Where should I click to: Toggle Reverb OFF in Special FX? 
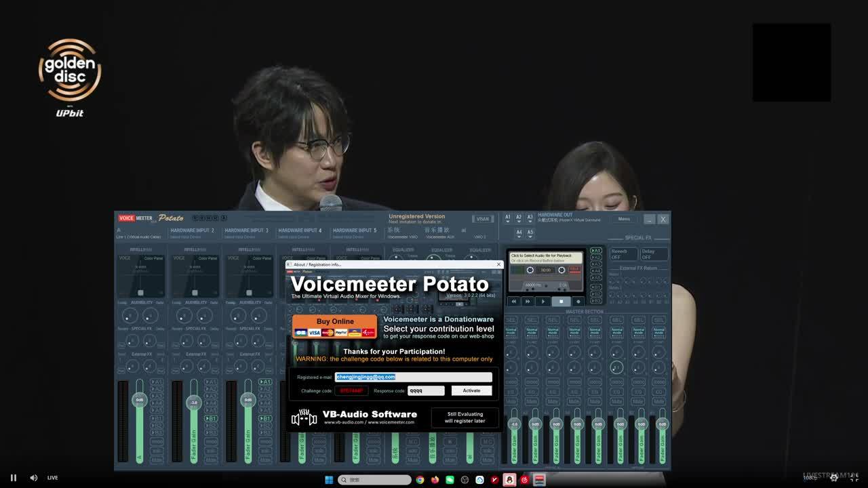pyautogui.click(x=622, y=254)
